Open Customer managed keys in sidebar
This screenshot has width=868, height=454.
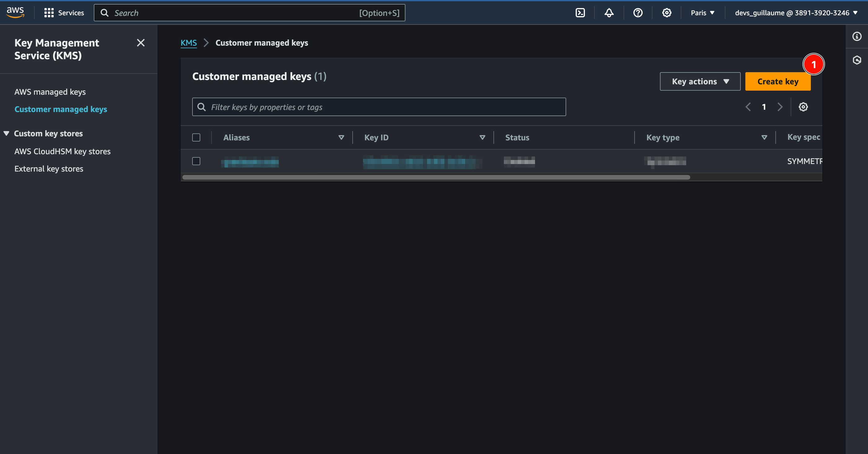(x=61, y=109)
